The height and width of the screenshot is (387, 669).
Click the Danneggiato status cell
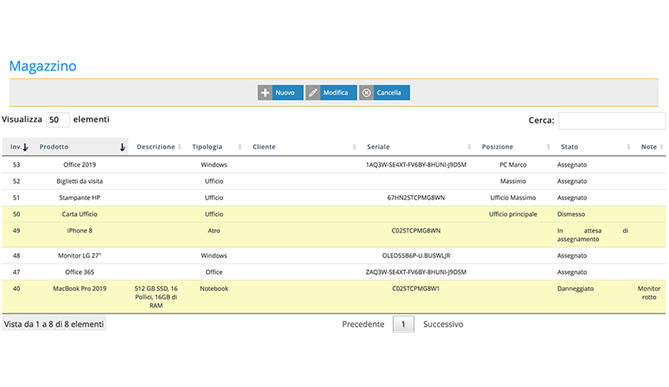(576, 289)
